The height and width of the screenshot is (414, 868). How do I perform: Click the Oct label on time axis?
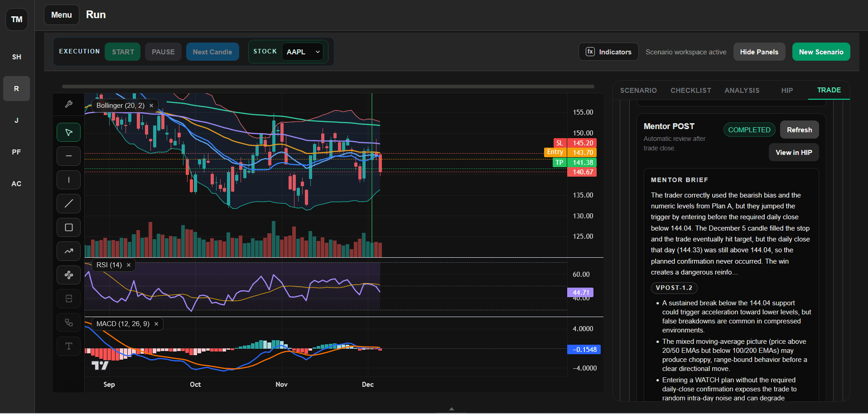[x=195, y=385]
